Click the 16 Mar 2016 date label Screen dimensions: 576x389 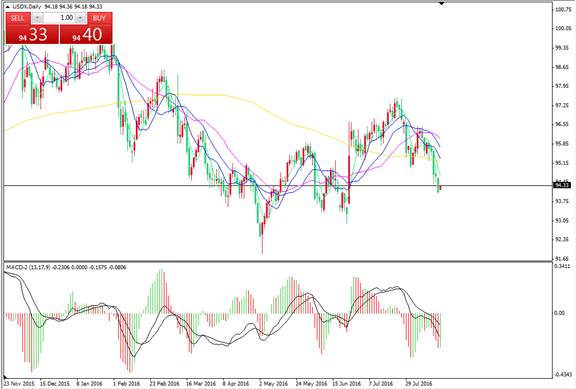coord(201,384)
